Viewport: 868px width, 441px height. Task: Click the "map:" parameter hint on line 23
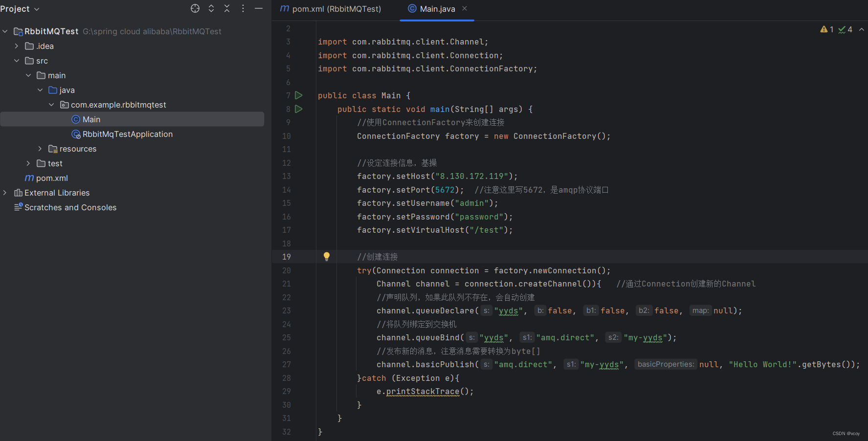700,311
